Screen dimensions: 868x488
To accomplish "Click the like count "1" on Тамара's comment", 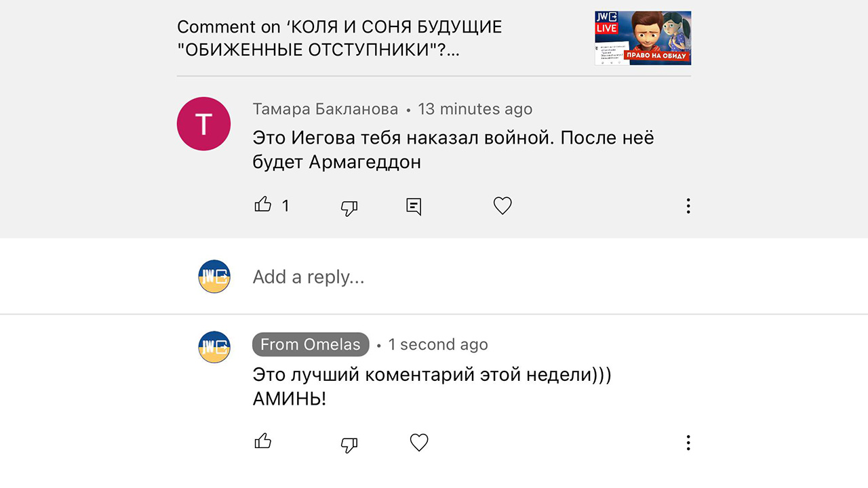I will tap(285, 206).
